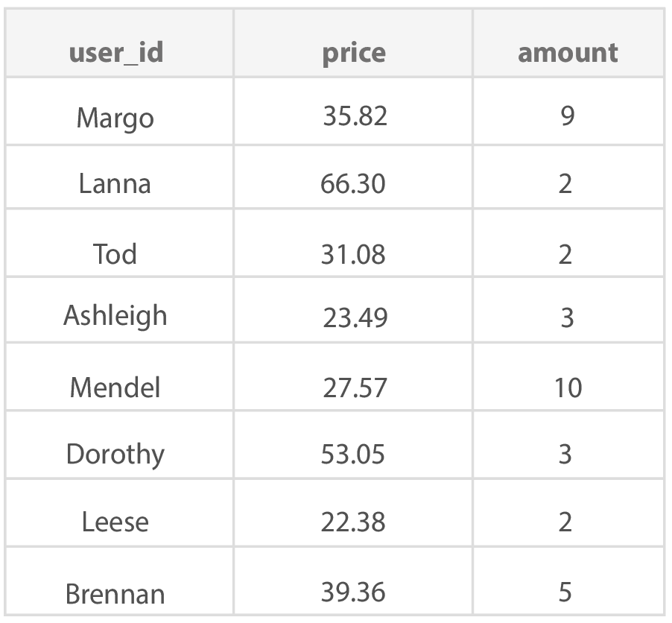This screenshot has height=623, width=672.
Task: Click the price value 35.82
Action: tap(355, 116)
